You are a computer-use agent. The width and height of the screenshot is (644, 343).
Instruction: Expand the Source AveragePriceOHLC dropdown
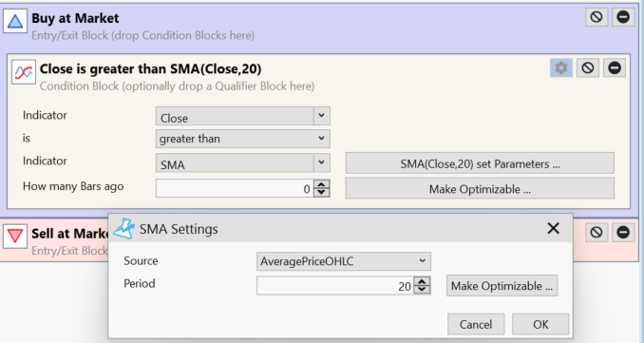(x=344, y=261)
